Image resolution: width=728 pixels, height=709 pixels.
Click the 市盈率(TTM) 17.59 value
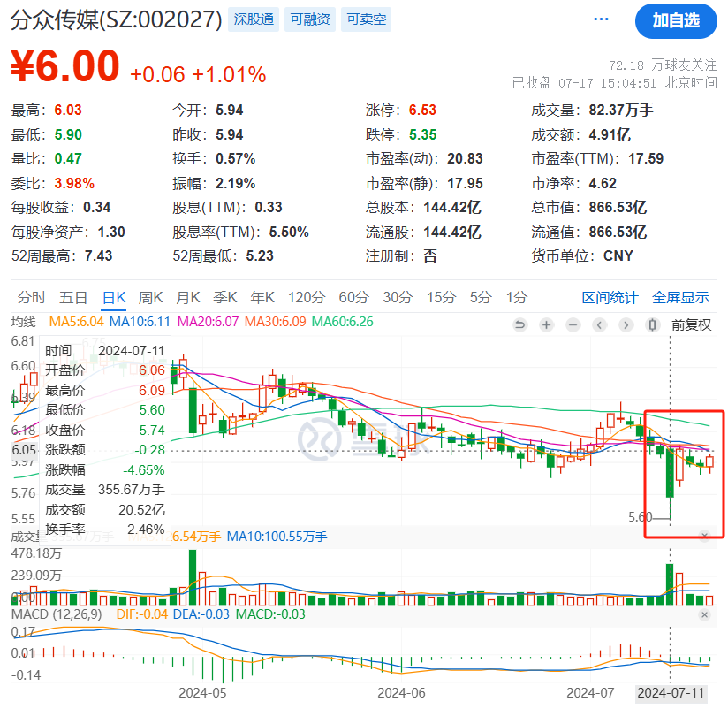(x=645, y=159)
